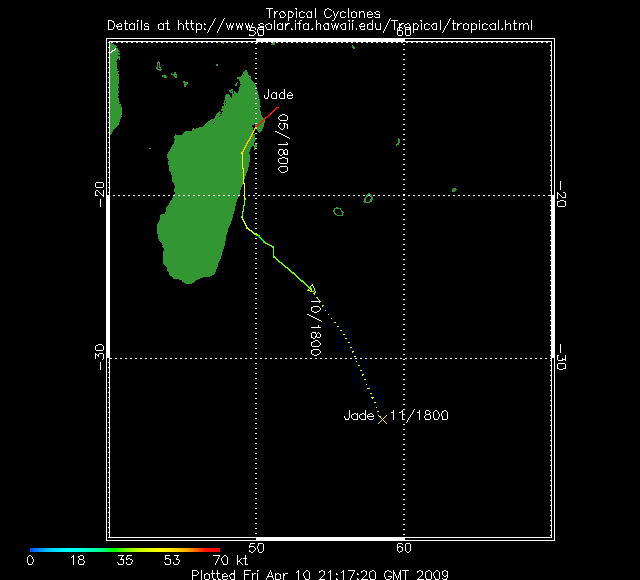
Task: Click the current position marker at the green track end
Action: 312,289
